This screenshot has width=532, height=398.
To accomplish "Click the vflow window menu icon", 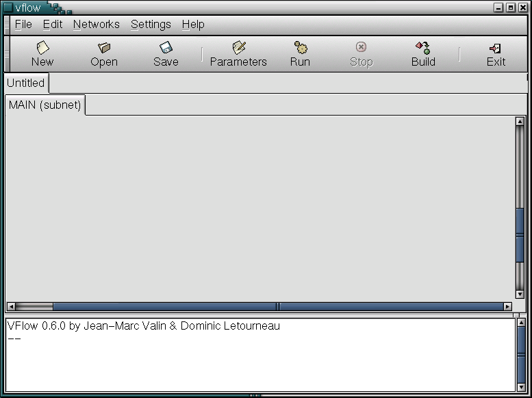I will [8, 7].
